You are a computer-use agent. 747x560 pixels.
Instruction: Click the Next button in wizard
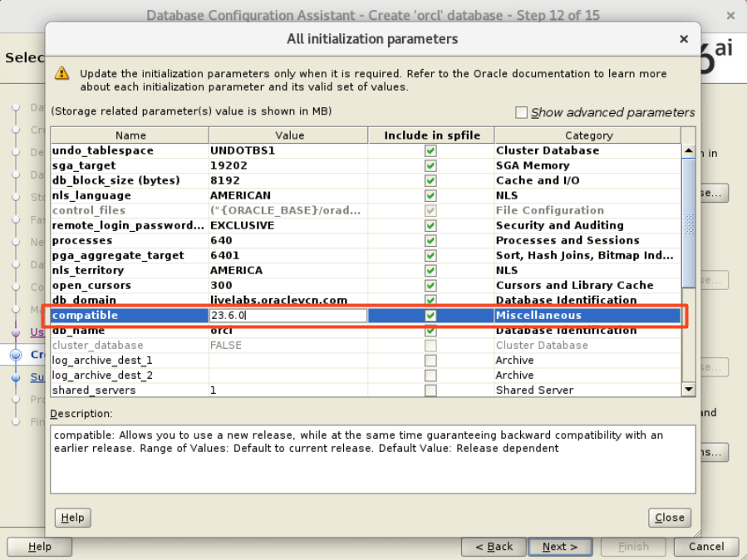(x=559, y=547)
